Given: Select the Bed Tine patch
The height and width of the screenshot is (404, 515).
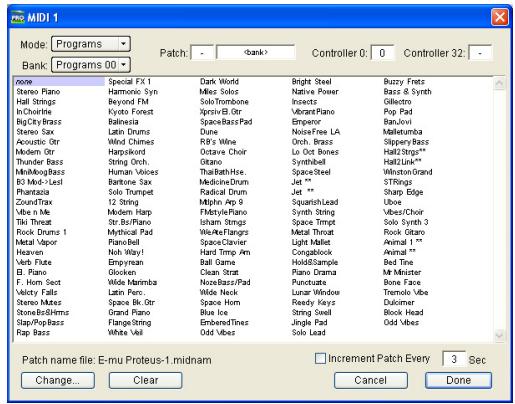Looking at the screenshot, I should point(398,262).
